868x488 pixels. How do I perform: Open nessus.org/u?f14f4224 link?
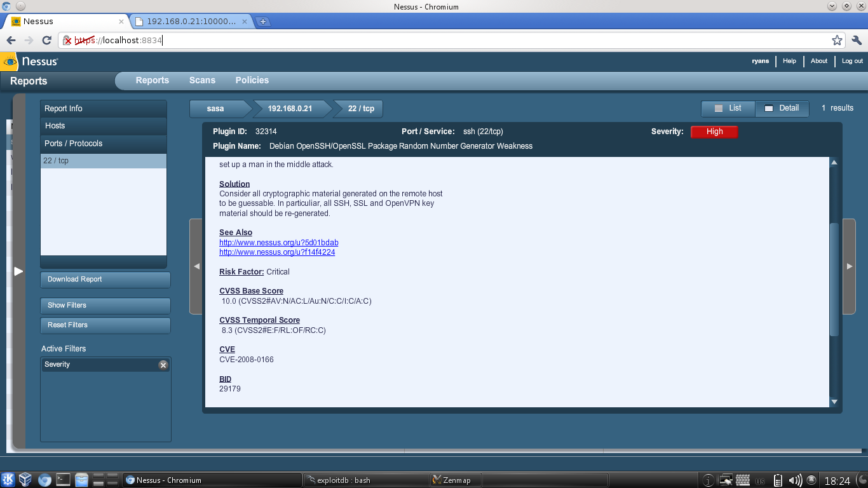[x=277, y=252]
